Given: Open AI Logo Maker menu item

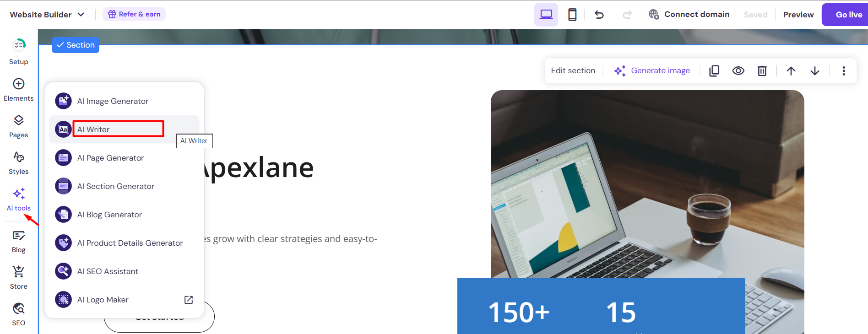Looking at the screenshot, I should click(124, 300).
